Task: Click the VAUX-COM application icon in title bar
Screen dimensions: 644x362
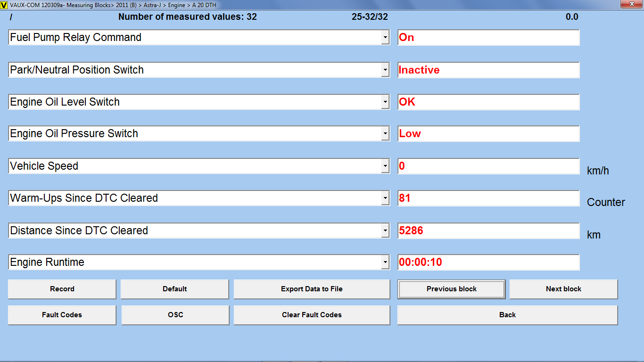Action: click(x=4, y=4)
